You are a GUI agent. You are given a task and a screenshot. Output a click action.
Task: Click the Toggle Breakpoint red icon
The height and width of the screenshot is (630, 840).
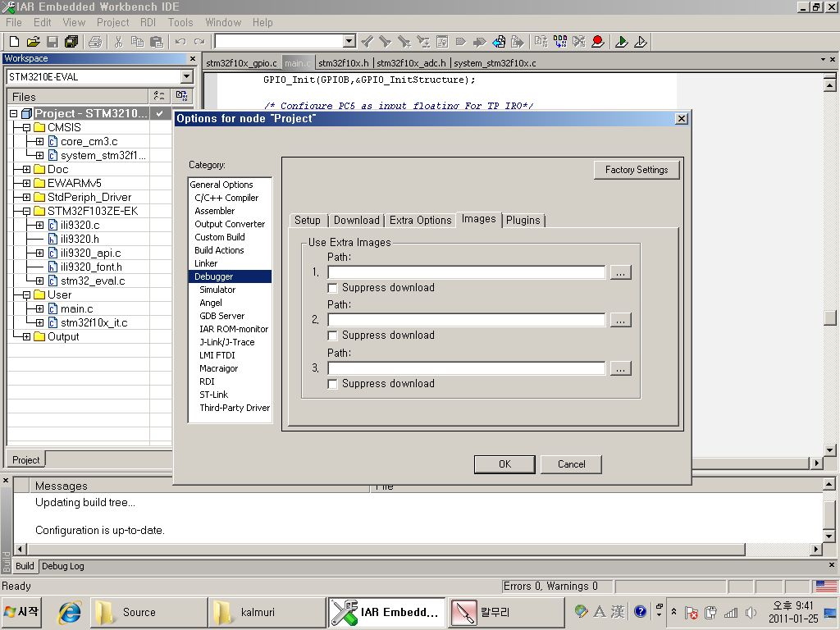598,42
